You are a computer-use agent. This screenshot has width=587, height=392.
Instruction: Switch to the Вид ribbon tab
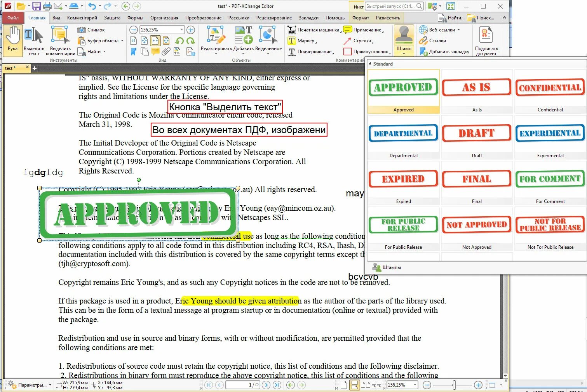click(x=56, y=18)
